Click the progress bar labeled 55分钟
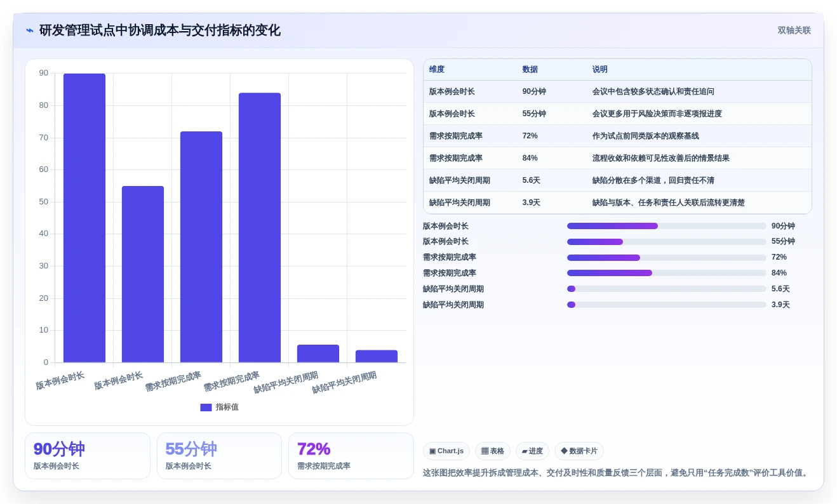 click(667, 242)
